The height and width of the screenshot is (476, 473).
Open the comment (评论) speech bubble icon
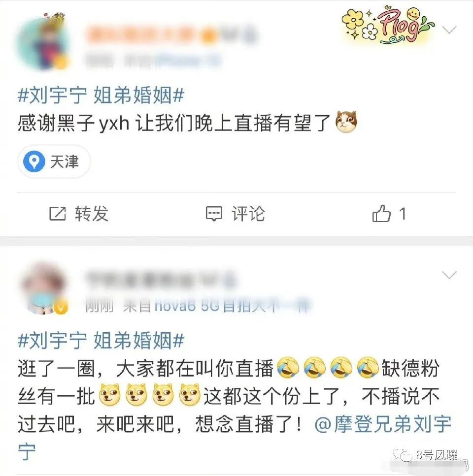(214, 214)
